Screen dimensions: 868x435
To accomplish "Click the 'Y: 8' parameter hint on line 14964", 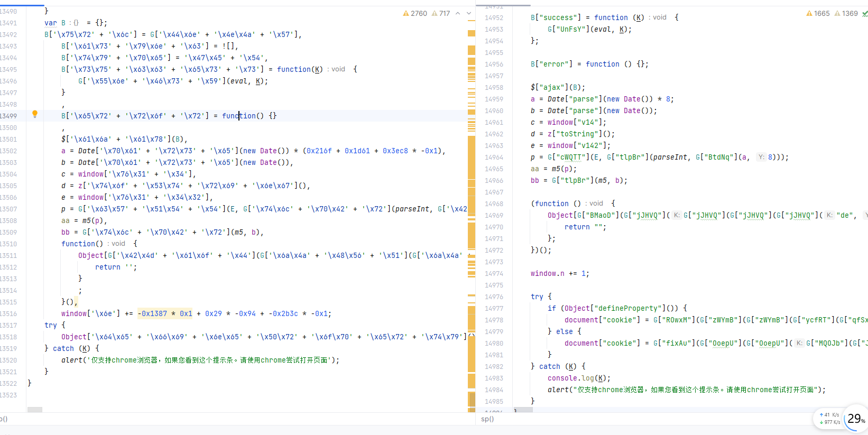I will point(765,157).
